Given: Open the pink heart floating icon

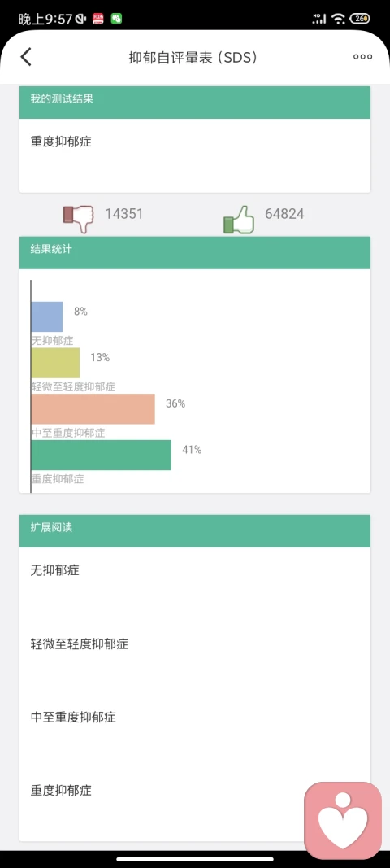Looking at the screenshot, I should [343, 820].
